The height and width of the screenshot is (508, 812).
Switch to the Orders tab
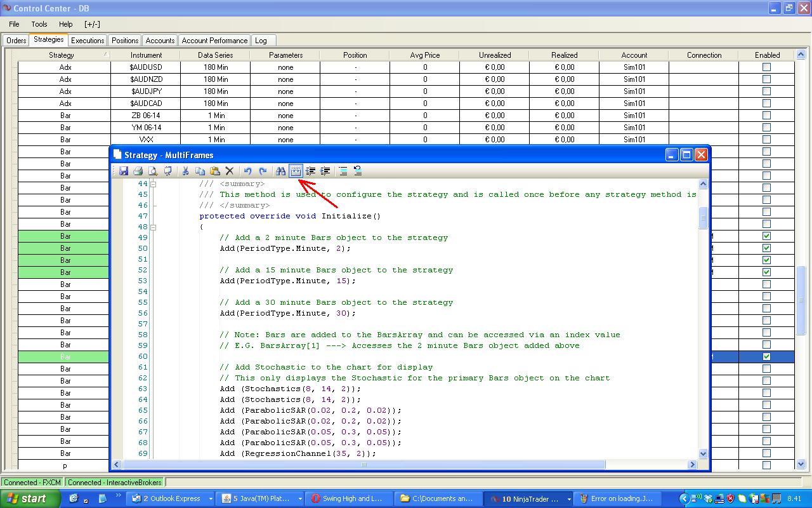[x=16, y=41]
